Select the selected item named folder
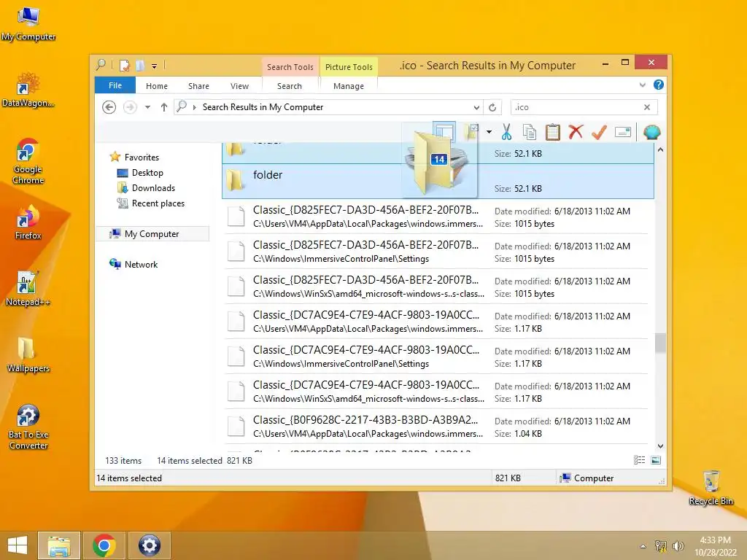The height and width of the screenshot is (560, 747). (x=438, y=182)
